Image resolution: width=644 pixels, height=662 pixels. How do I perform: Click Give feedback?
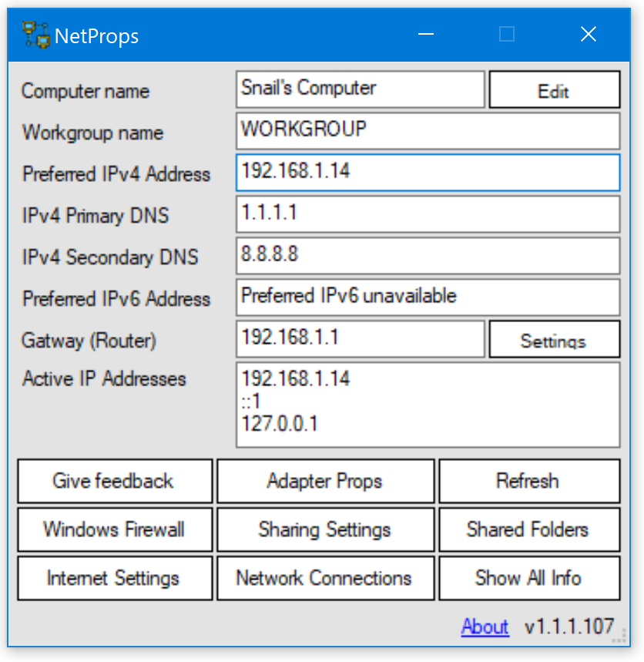(114, 481)
